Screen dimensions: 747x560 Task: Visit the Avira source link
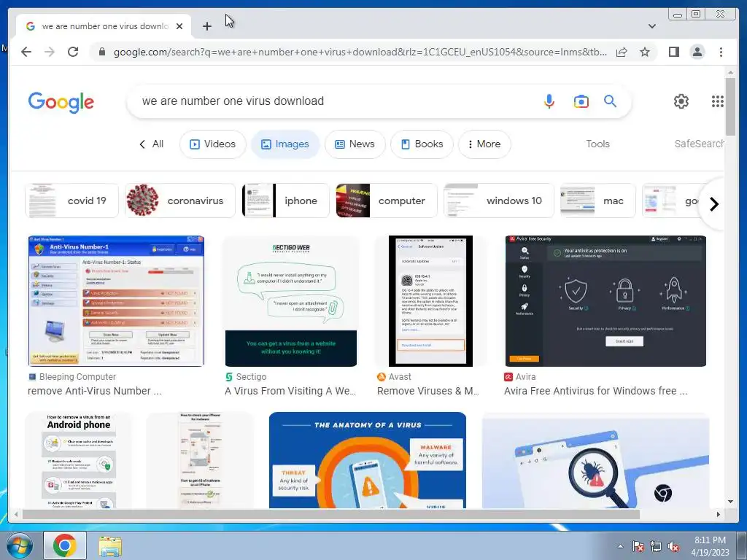click(520, 377)
